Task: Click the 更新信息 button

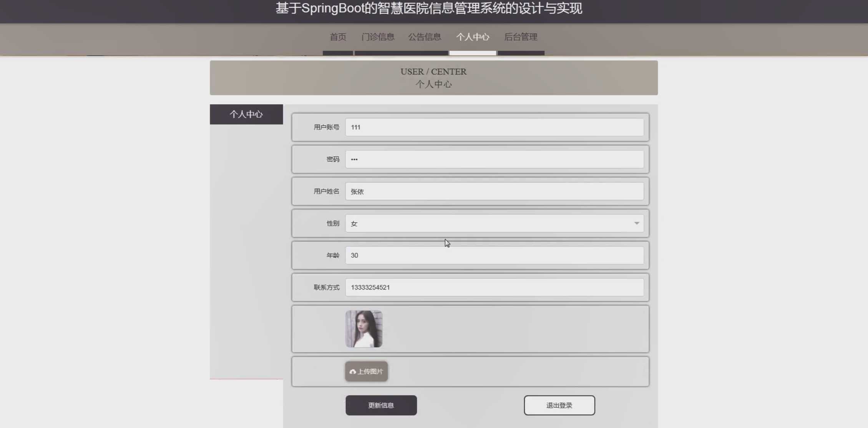Action: [381, 405]
